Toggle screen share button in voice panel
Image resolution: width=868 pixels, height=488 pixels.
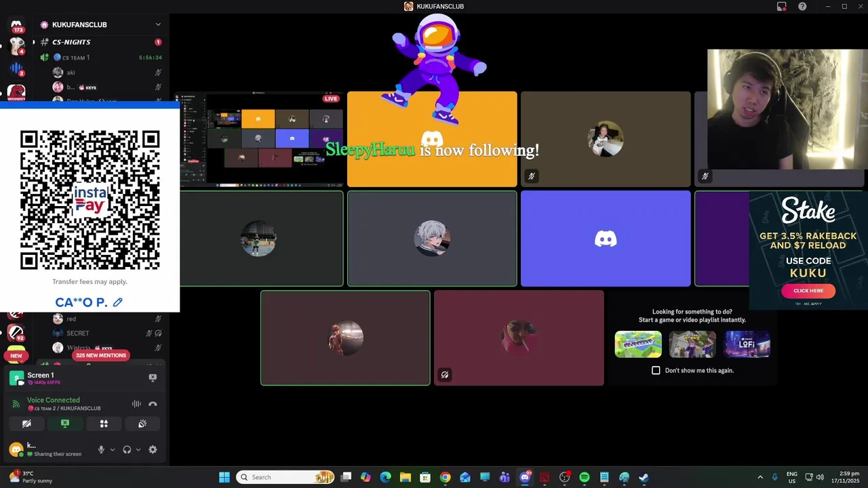[x=65, y=424]
